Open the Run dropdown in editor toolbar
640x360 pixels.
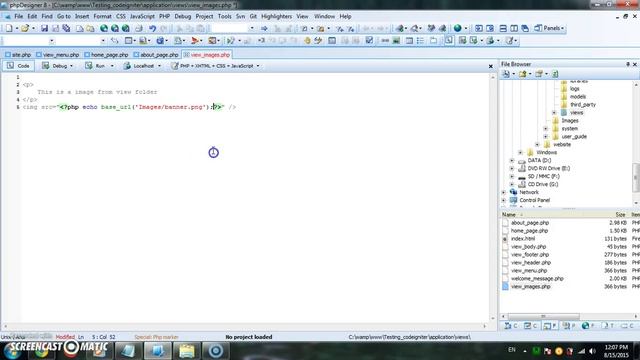99,66
